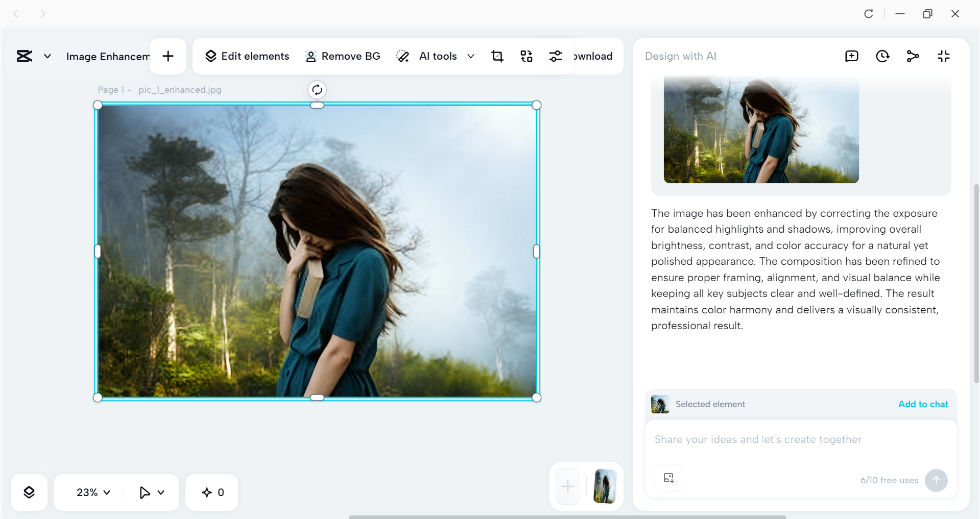Open the zoom level dropdown showing 23%
The image size is (980, 519).
[91, 492]
